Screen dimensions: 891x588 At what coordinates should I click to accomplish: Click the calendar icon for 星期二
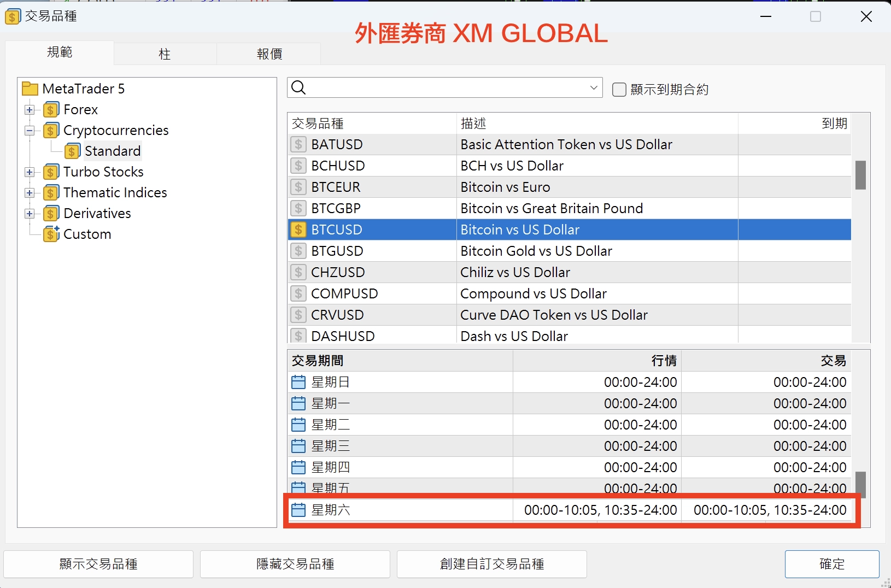click(298, 425)
